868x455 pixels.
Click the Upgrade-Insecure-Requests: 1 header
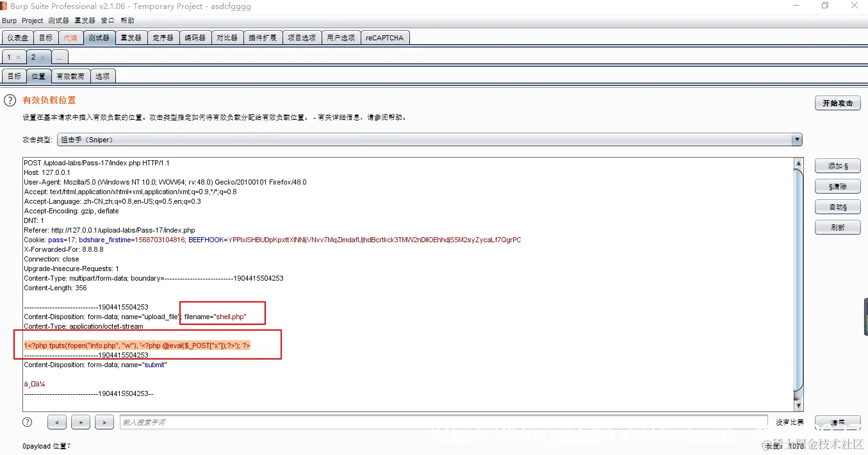[x=71, y=269]
